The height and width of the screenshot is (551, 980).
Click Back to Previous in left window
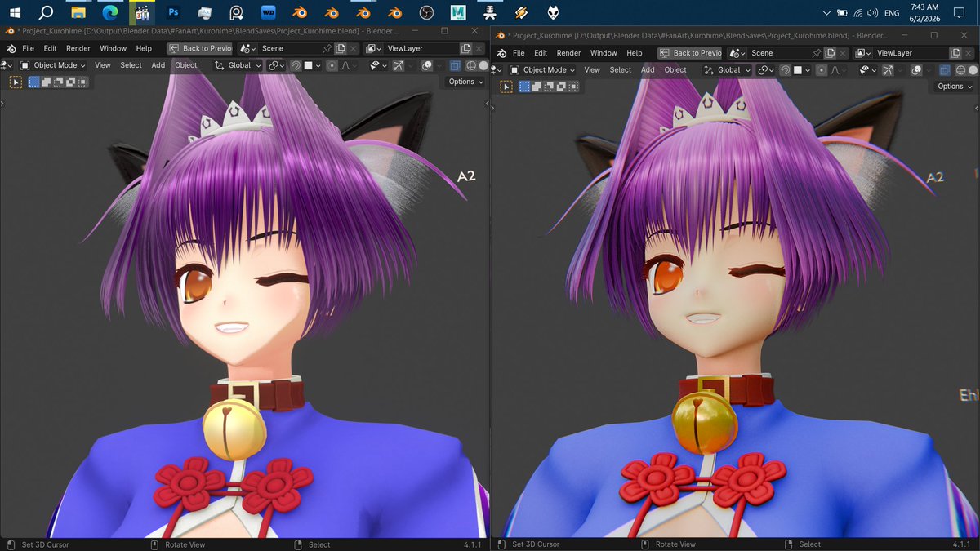point(201,49)
